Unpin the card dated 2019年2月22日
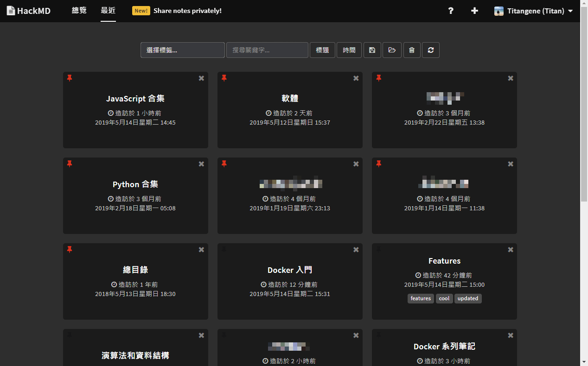 [x=378, y=78]
